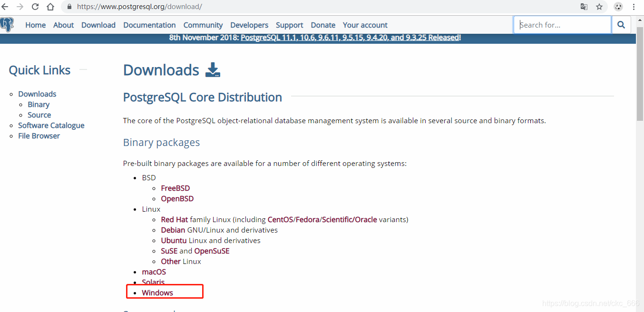
Task: Click the PostgreSQL Core Distribution heading
Action: pyautogui.click(x=203, y=97)
